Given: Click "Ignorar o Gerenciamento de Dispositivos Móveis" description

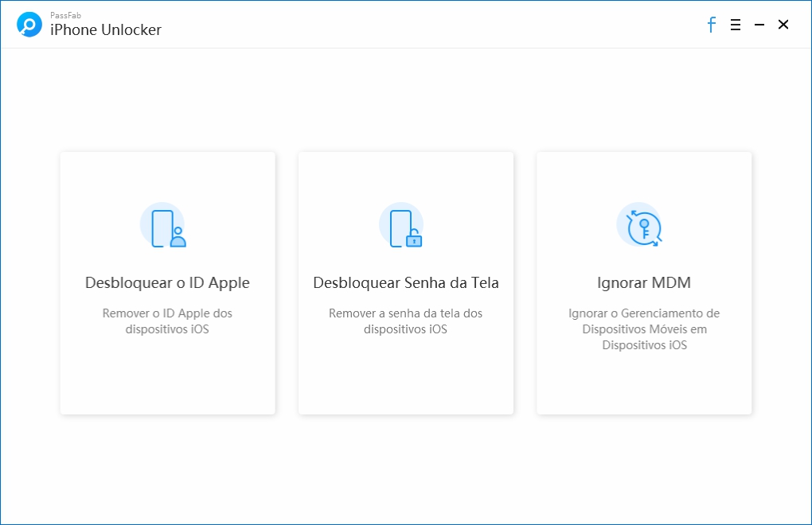Looking at the screenshot, I should tap(644, 329).
